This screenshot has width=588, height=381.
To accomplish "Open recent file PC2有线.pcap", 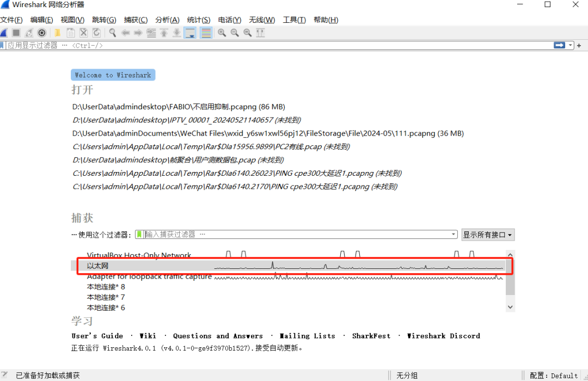I will 211,146.
